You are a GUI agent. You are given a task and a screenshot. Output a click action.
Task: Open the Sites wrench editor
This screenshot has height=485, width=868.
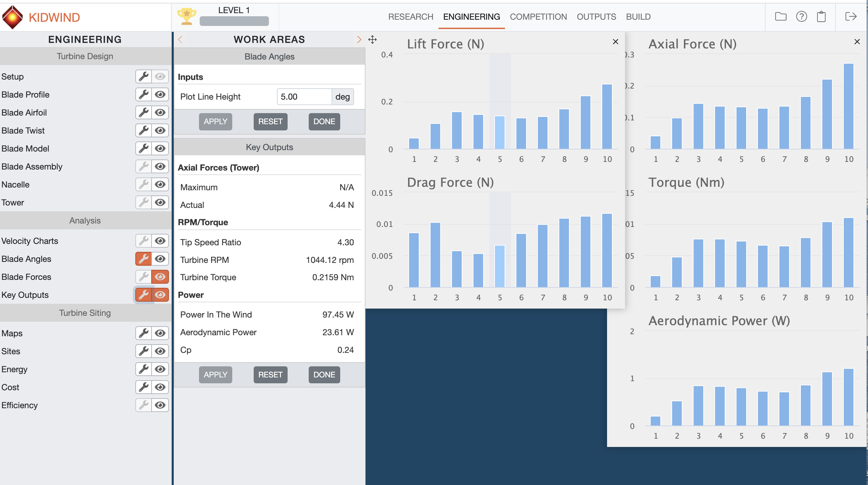[144, 351]
